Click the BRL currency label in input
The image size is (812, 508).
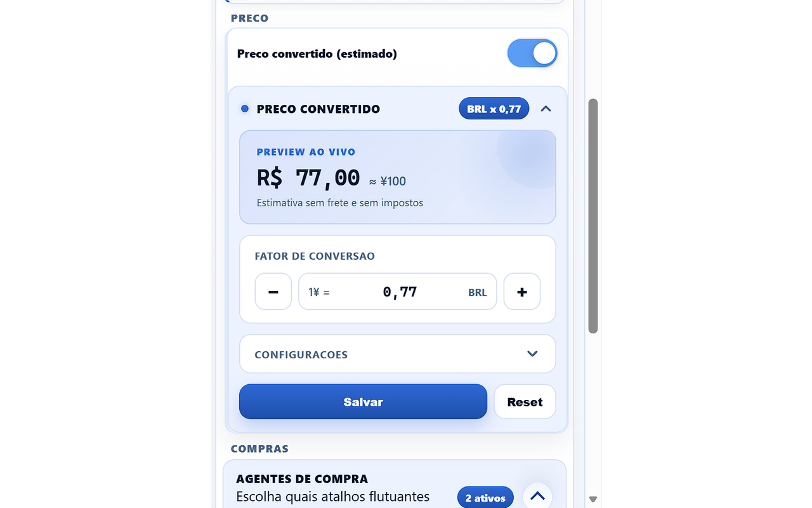477,292
